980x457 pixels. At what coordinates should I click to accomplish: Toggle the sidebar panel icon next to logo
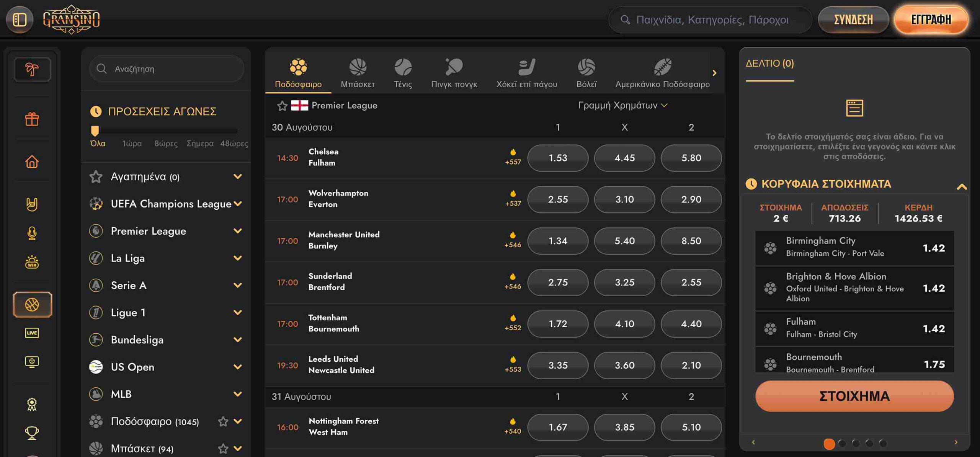[20, 19]
